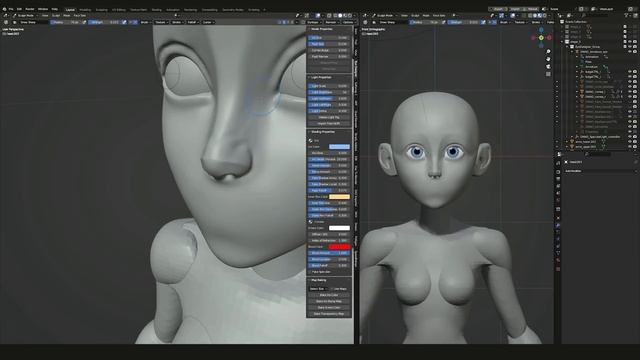The width and height of the screenshot is (640, 360).
Task: Click the Bake Iris Bump Map button
Action: pos(329,301)
